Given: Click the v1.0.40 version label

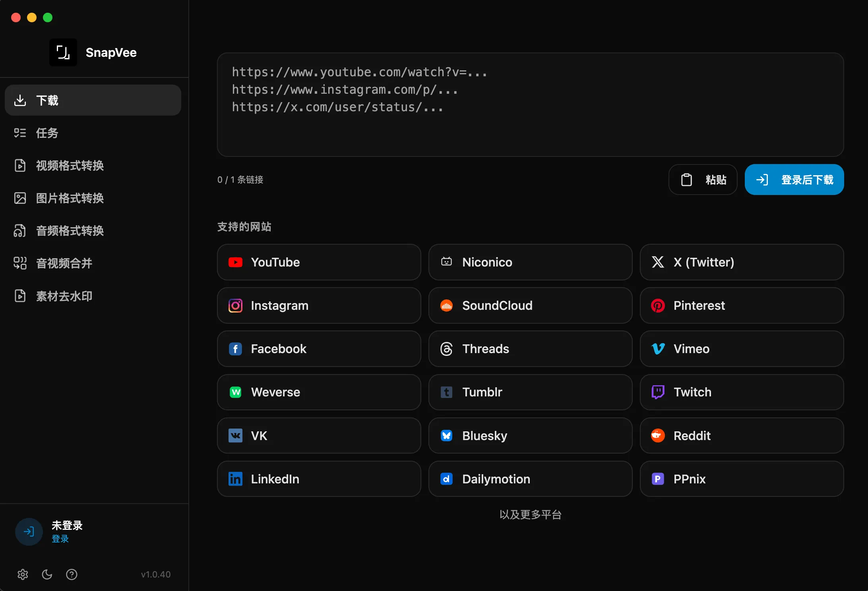Looking at the screenshot, I should click(156, 574).
